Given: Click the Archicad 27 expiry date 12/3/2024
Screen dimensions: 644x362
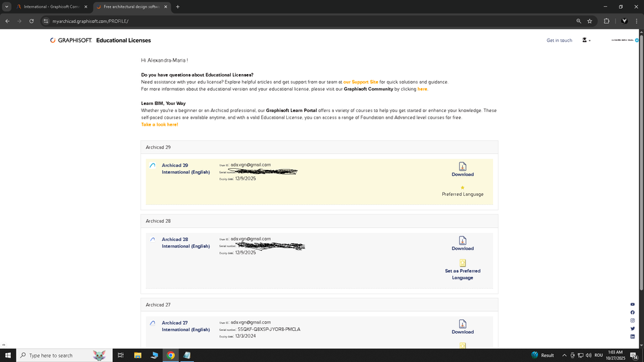Looking at the screenshot, I should pos(245,336).
